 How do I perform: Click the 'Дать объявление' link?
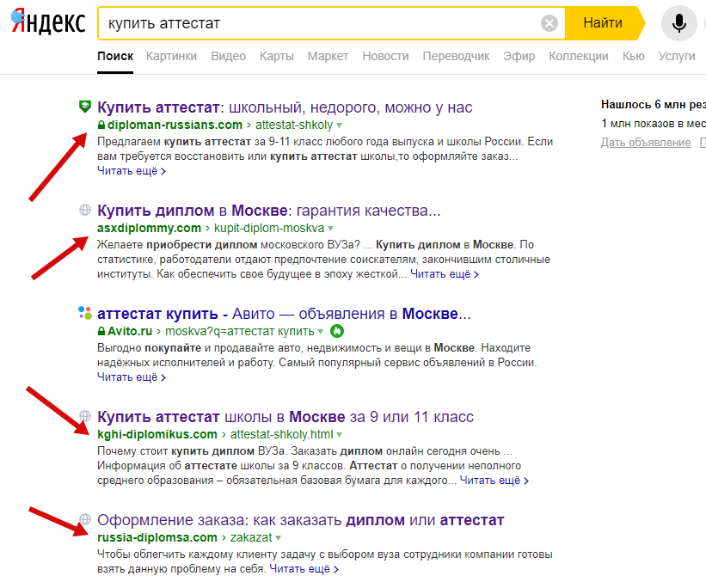(646, 142)
